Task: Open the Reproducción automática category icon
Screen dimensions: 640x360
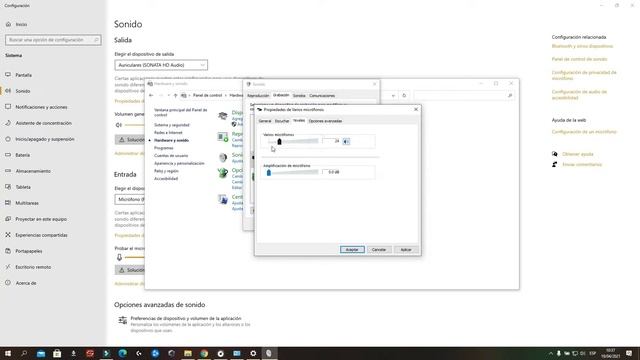Action: coord(223,137)
